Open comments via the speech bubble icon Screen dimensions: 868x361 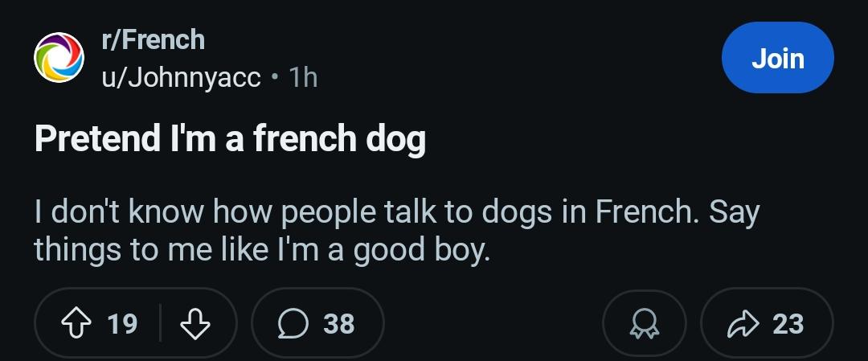tap(293, 323)
